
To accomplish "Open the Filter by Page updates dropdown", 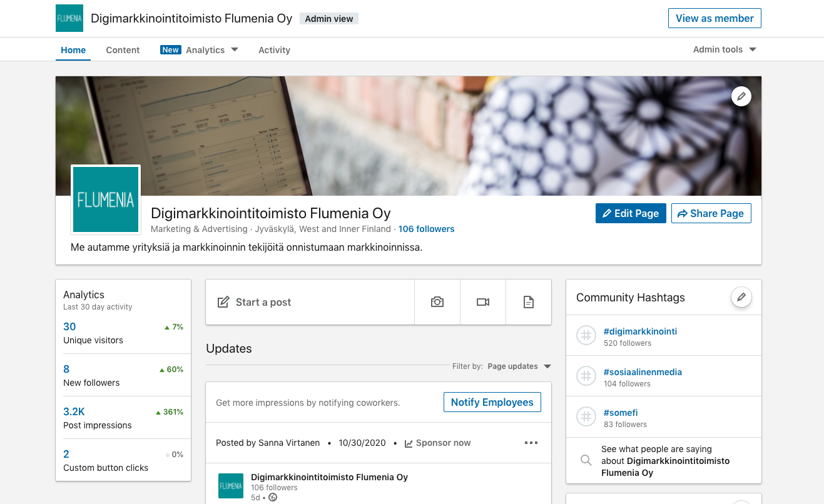I will [x=519, y=366].
